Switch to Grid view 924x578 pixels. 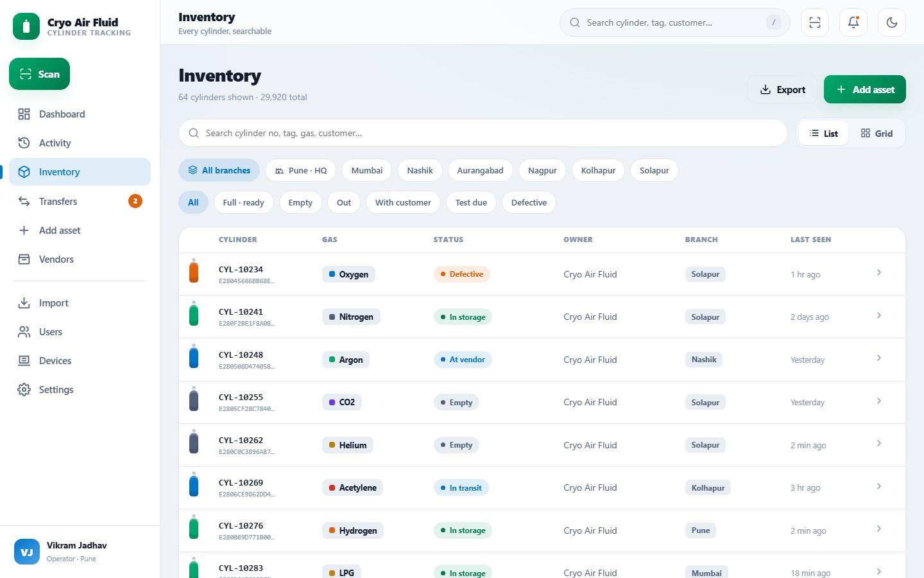pyautogui.click(x=877, y=134)
